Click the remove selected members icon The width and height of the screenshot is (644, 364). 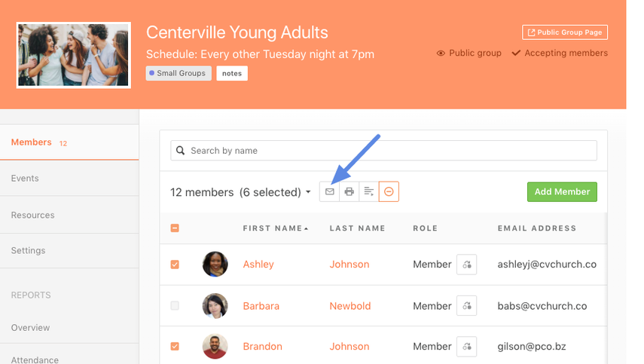tap(389, 192)
